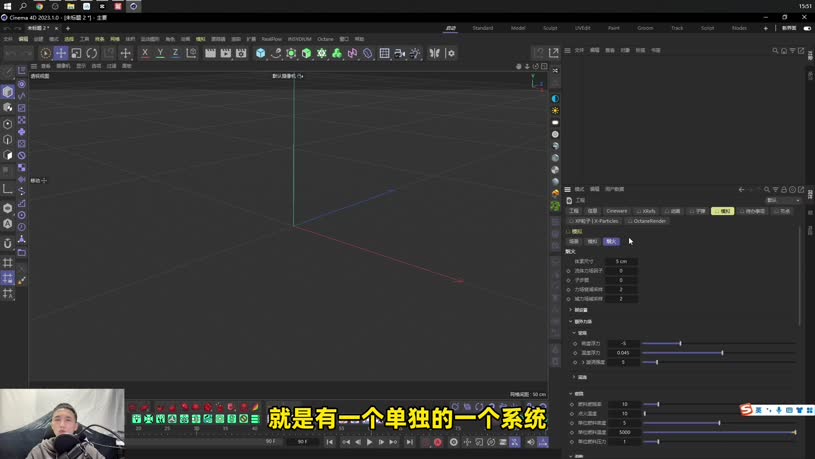815x459 pixels.
Task: Switch to the Nodes layout tab
Action: (739, 28)
